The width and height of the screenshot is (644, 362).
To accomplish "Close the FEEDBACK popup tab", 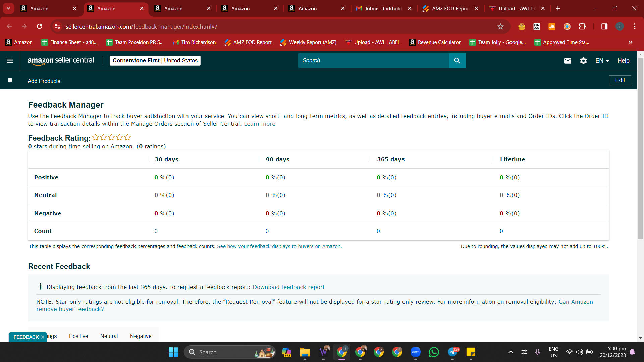I will (43, 337).
